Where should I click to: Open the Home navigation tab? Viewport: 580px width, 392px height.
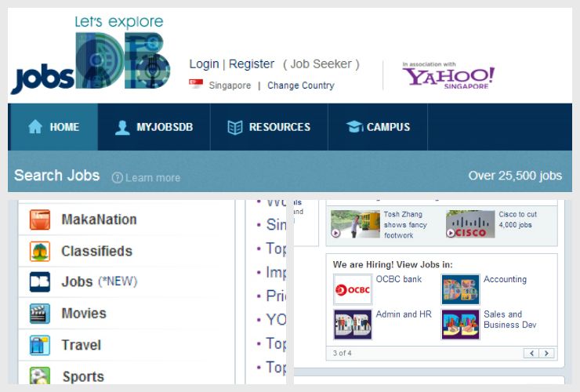point(53,127)
